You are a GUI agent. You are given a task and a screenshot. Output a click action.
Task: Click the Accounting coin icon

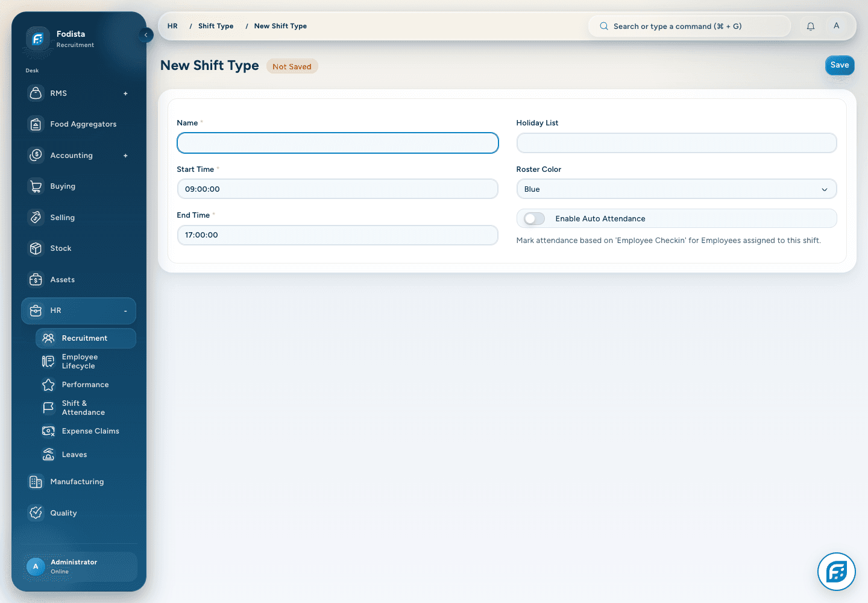point(36,156)
